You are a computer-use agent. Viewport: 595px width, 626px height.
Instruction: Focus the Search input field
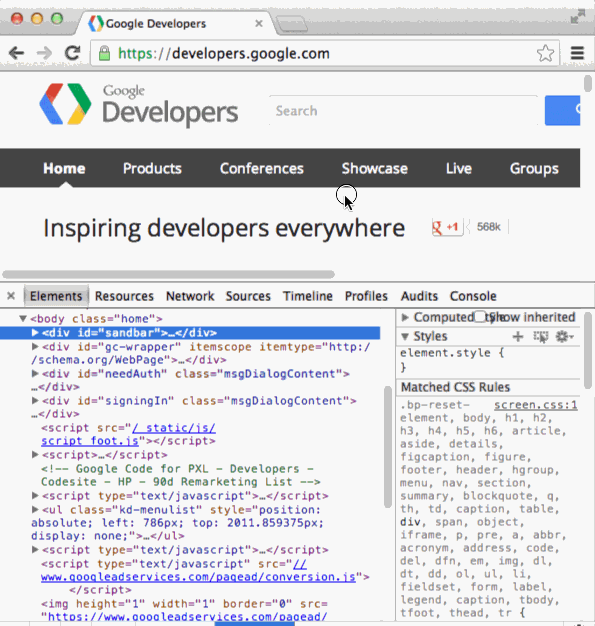(403, 111)
